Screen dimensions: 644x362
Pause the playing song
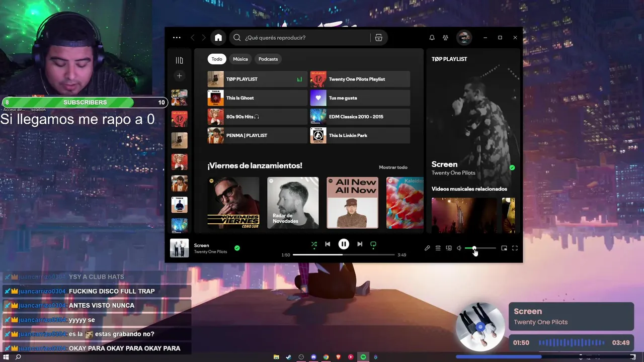point(344,244)
